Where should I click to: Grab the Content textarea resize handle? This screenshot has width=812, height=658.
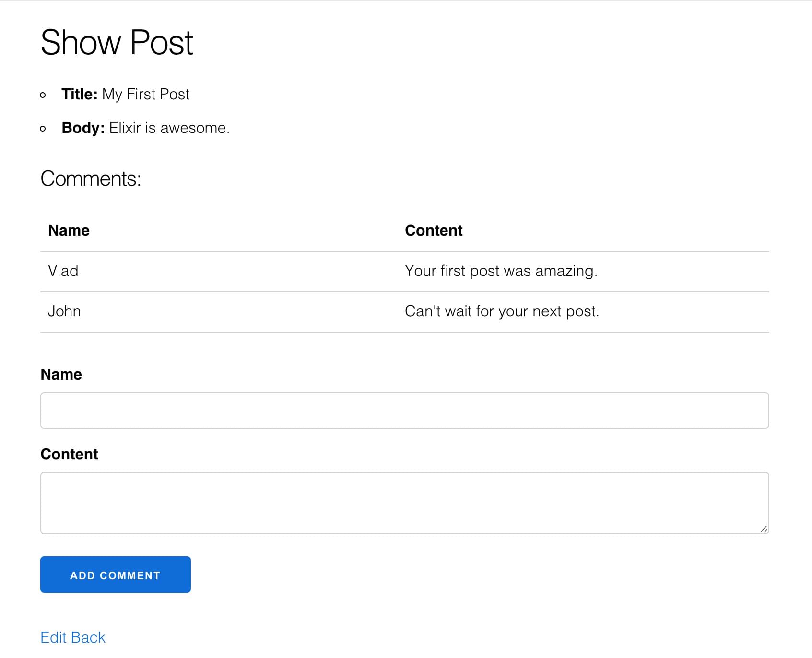pos(764,529)
